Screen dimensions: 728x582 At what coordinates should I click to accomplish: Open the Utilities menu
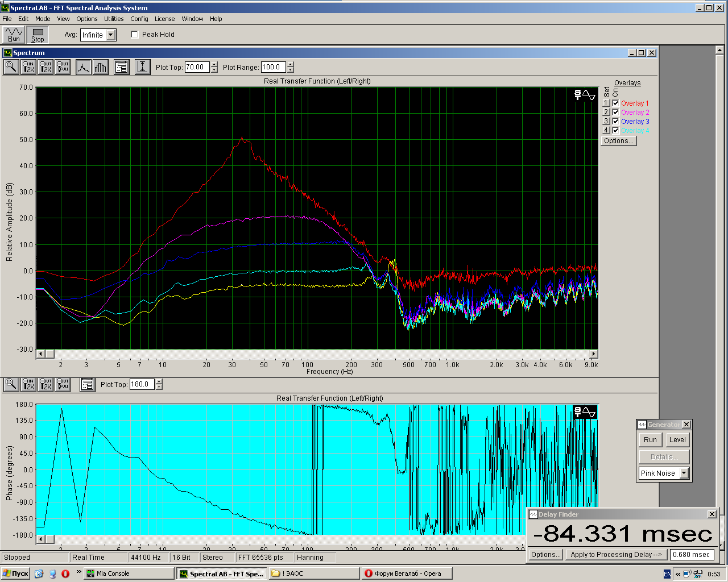tap(114, 19)
